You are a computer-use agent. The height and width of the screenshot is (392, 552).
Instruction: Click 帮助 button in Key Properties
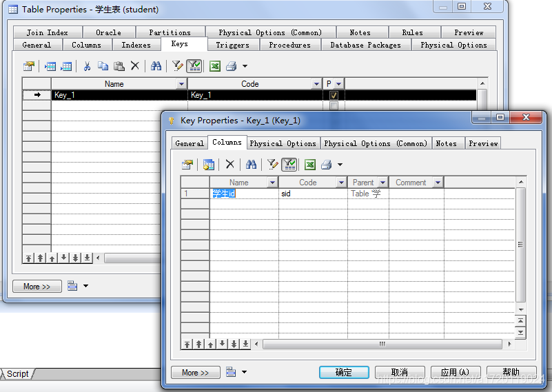(511, 372)
